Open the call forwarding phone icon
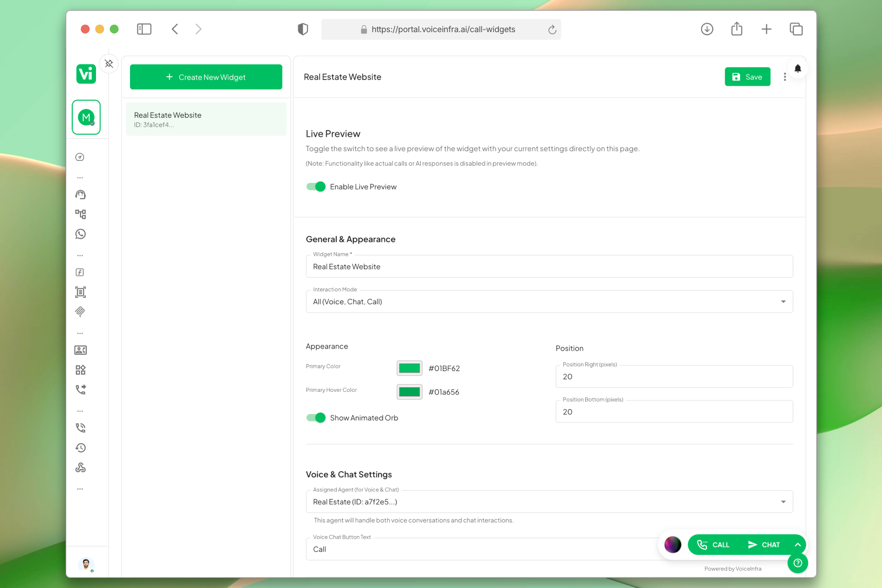The height and width of the screenshot is (588, 882). 80,390
